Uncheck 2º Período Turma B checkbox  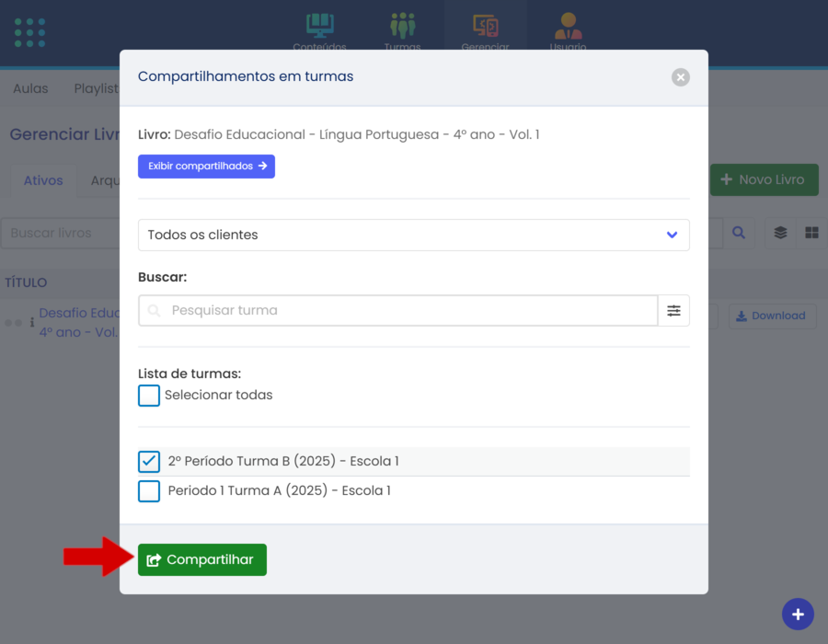click(149, 462)
